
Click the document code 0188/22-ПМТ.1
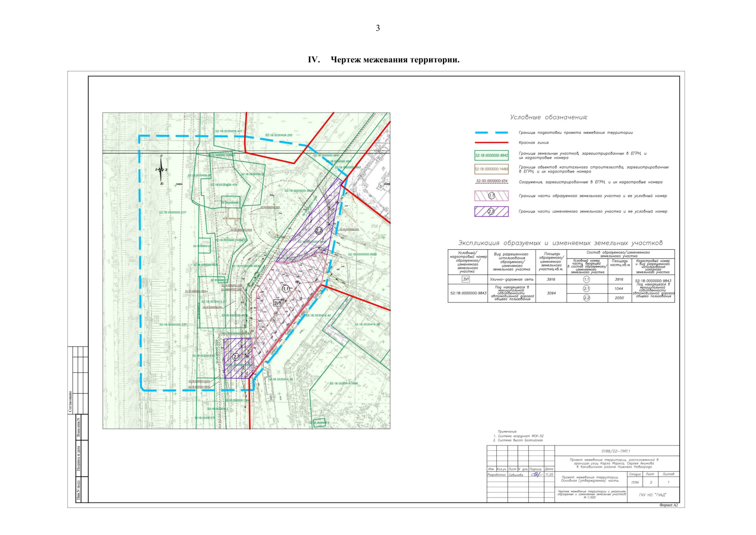pyautogui.click(x=616, y=451)
